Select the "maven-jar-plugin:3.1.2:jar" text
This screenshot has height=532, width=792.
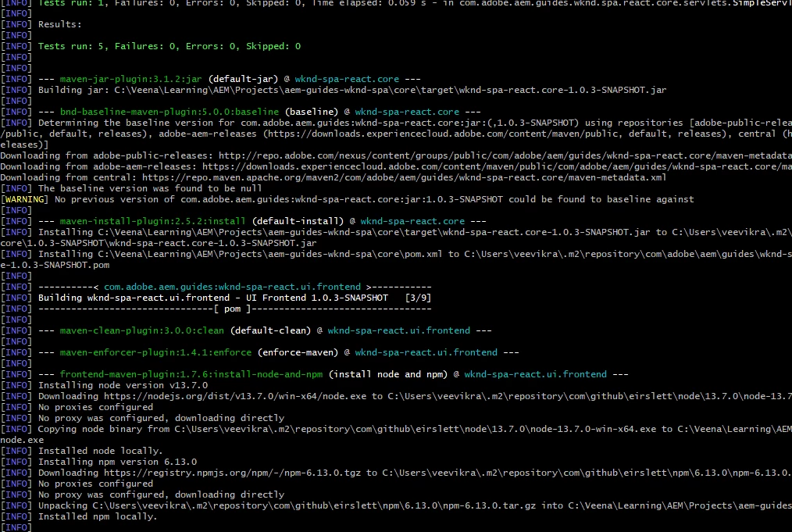click(x=130, y=79)
